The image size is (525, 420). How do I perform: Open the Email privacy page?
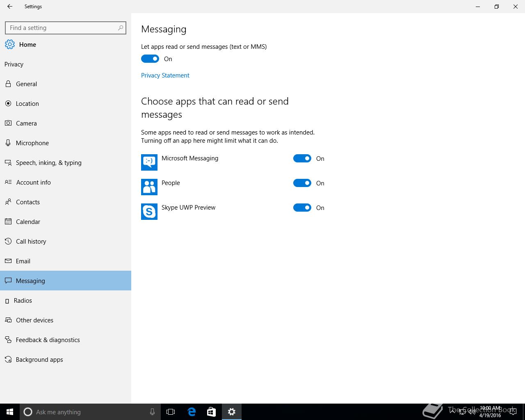[x=66, y=261]
